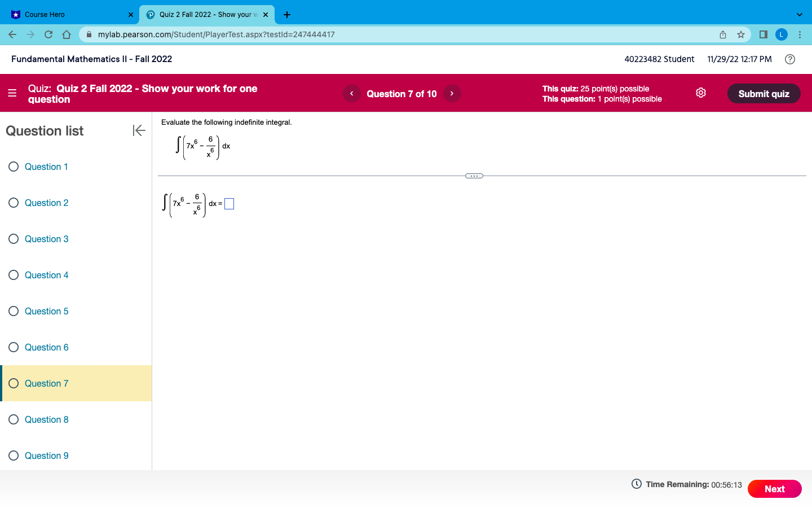Bookmark this page with the star icon
812x508 pixels.
(x=740, y=34)
